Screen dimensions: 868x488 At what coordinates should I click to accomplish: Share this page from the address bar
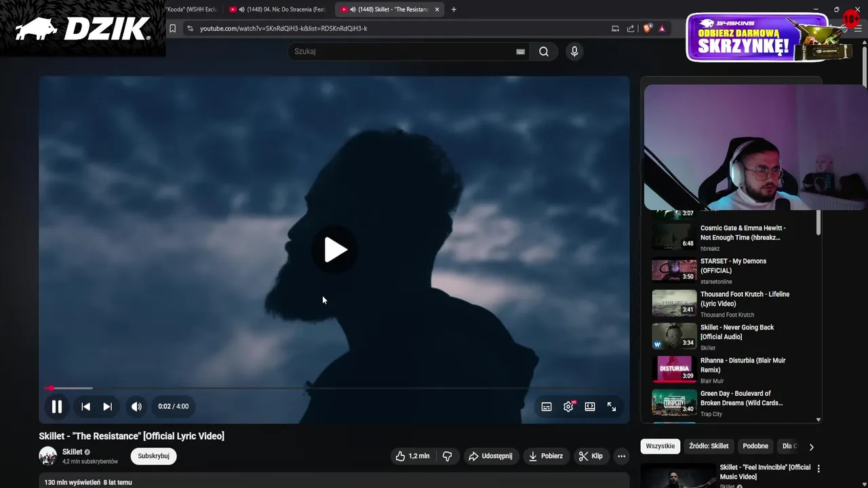click(x=631, y=28)
